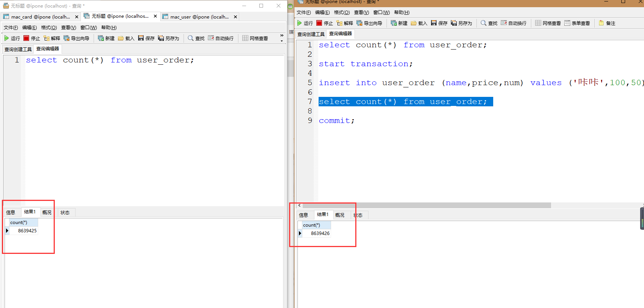The width and height of the screenshot is (644, 308).
Task: Switch to grid view (网格查看) in right window
Action: (548, 23)
